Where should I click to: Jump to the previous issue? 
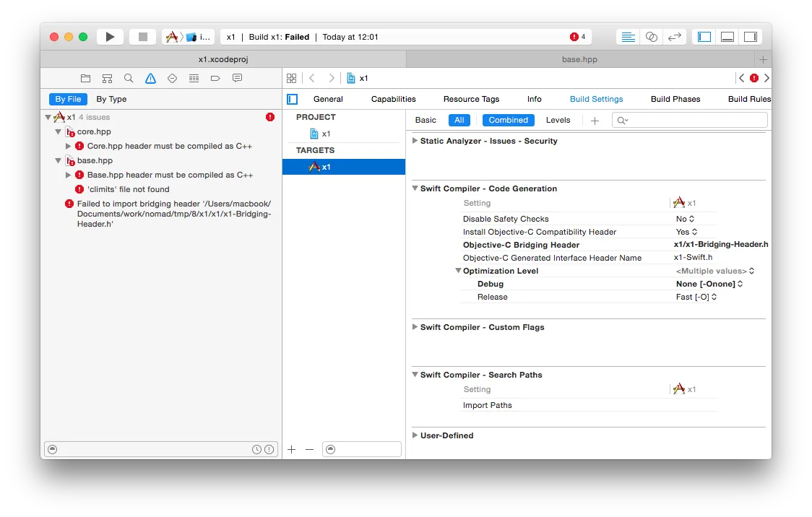742,78
